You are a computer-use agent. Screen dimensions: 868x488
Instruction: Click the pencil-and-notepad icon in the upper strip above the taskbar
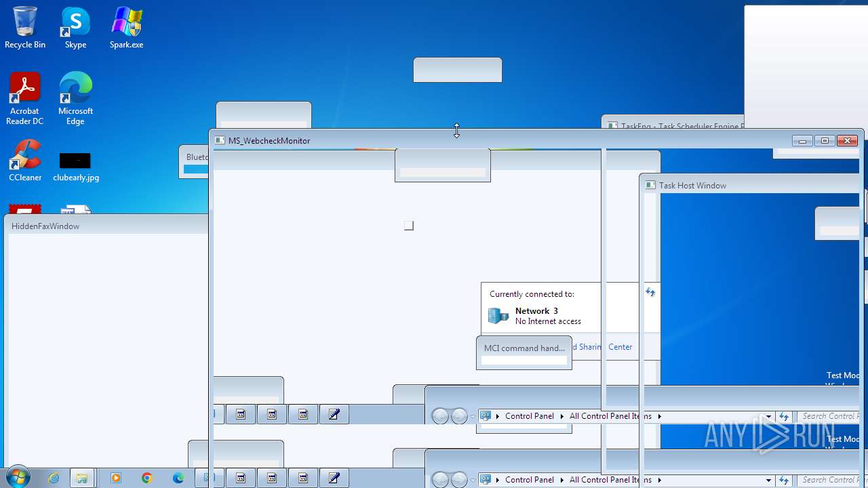(334, 414)
